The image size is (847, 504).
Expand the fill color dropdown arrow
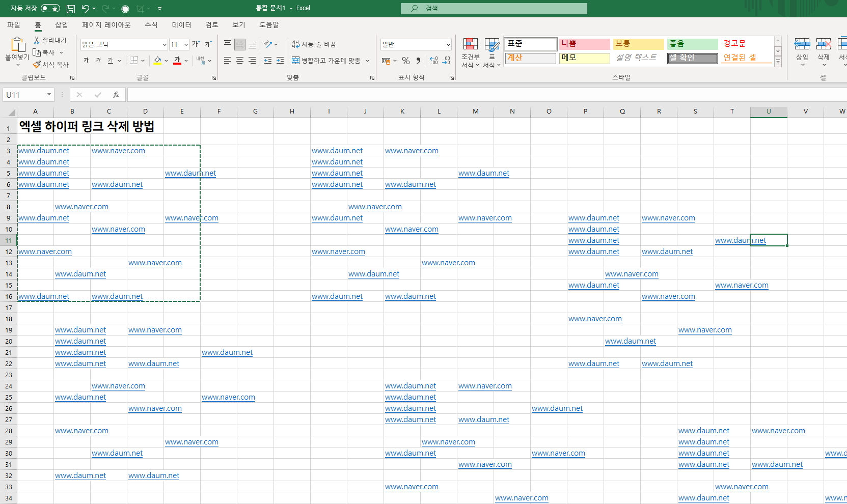167,61
